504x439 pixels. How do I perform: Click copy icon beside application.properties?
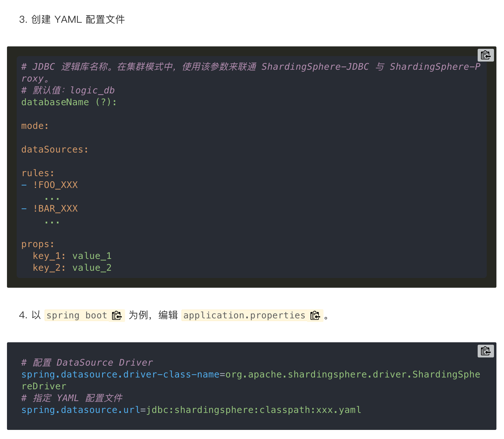[315, 316]
